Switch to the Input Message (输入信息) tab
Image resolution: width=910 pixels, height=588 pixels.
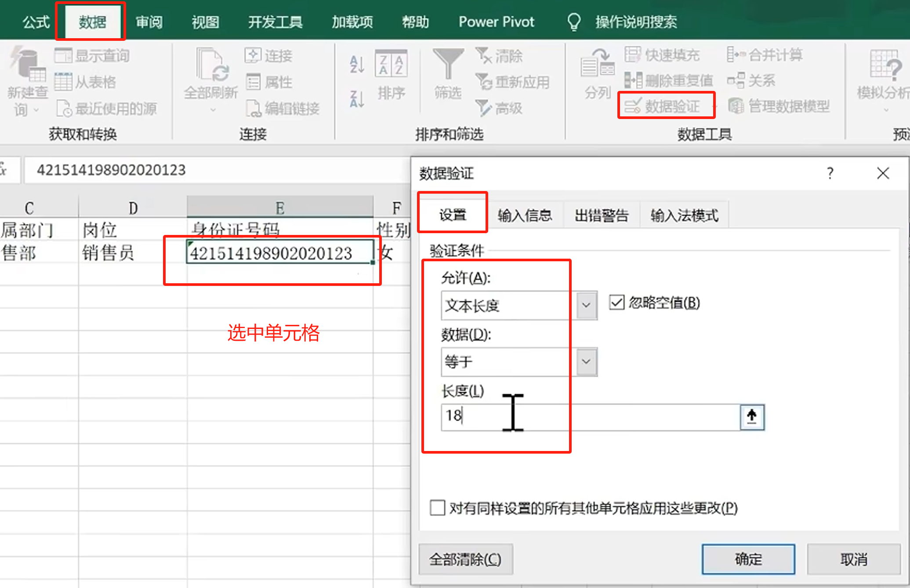[x=525, y=216]
